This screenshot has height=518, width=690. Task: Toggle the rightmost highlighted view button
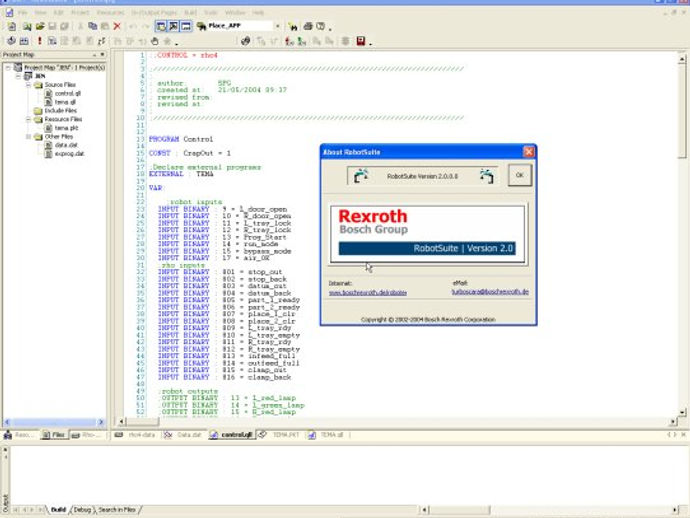(x=186, y=26)
